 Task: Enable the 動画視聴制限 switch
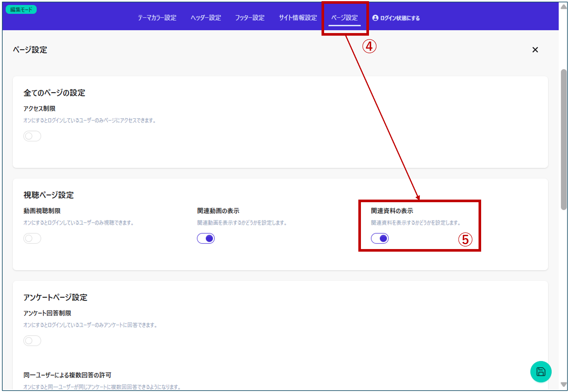[x=32, y=238]
